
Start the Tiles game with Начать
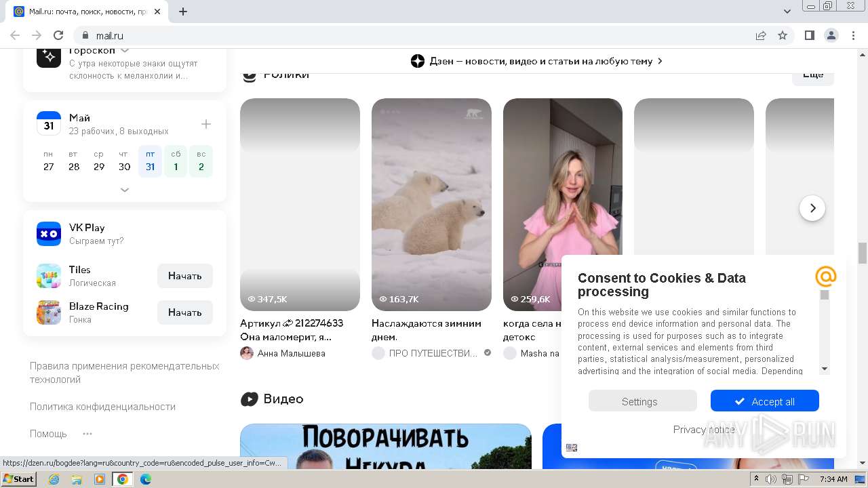(185, 276)
